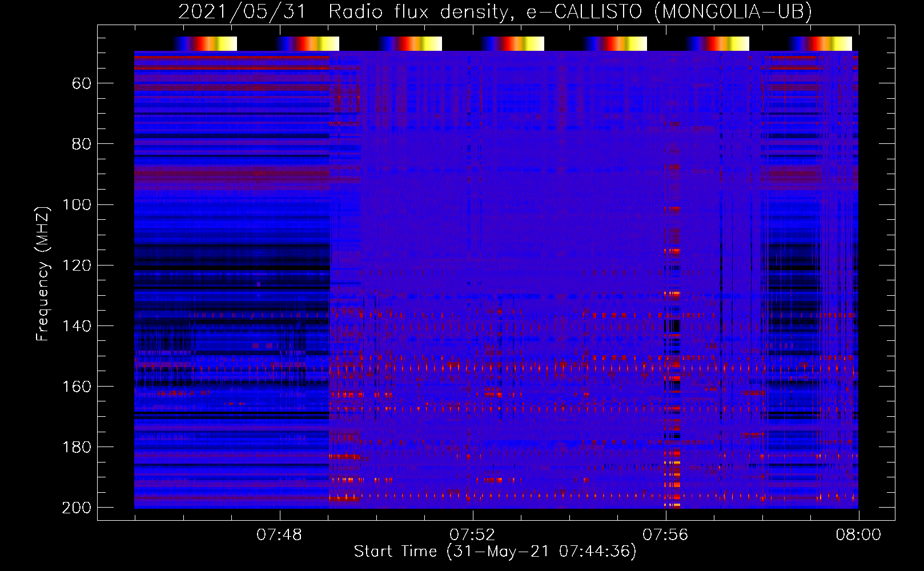Screen dimensions: 924x571
Task: Click the last color bar on the right
Action: pyautogui.click(x=820, y=43)
